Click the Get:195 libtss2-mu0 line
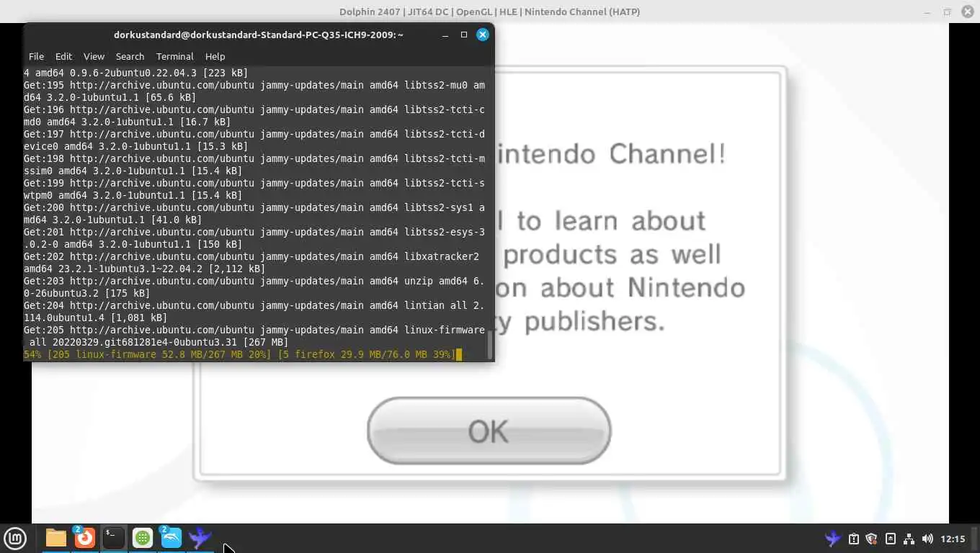The width and height of the screenshot is (980, 553). click(254, 91)
